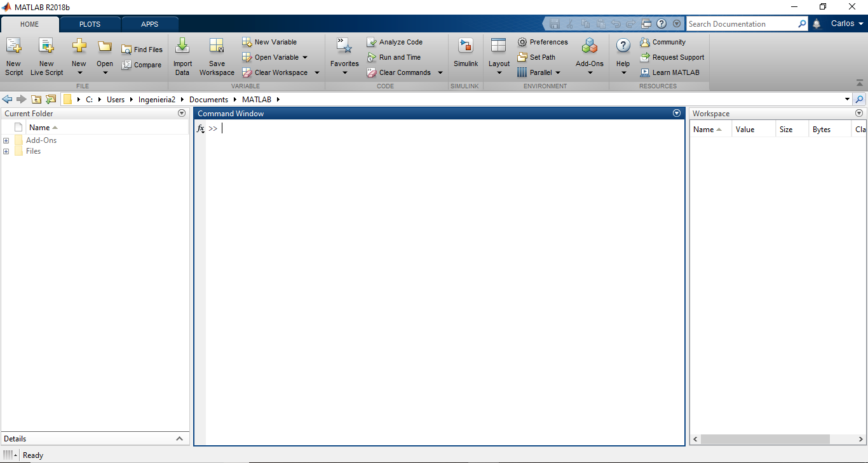
Task: Go back to previous folder arrow
Action: coord(8,99)
